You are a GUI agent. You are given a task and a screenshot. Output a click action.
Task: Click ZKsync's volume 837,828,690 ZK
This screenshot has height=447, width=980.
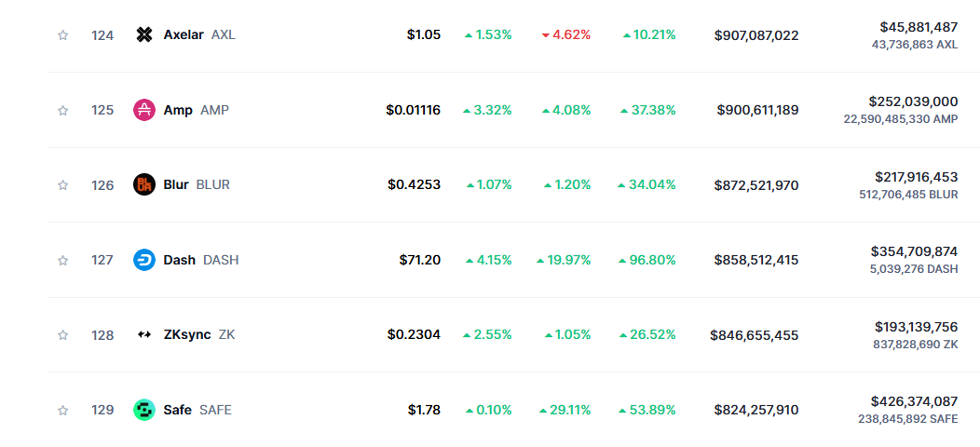pyautogui.click(x=916, y=345)
